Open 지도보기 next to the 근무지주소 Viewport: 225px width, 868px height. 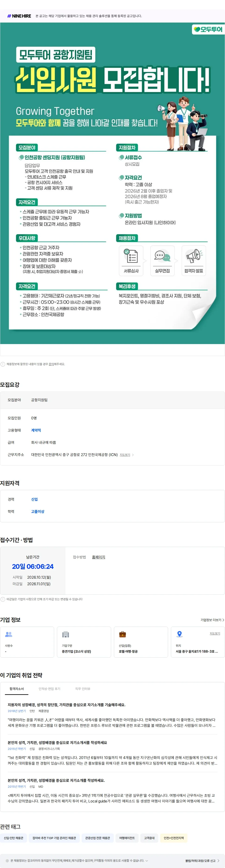tap(125, 455)
